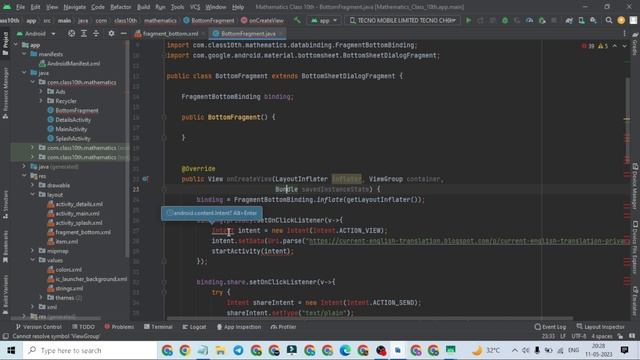Click the Windows taskbar search box
The height and width of the screenshot is (360, 640).
pyautogui.click(x=90, y=350)
